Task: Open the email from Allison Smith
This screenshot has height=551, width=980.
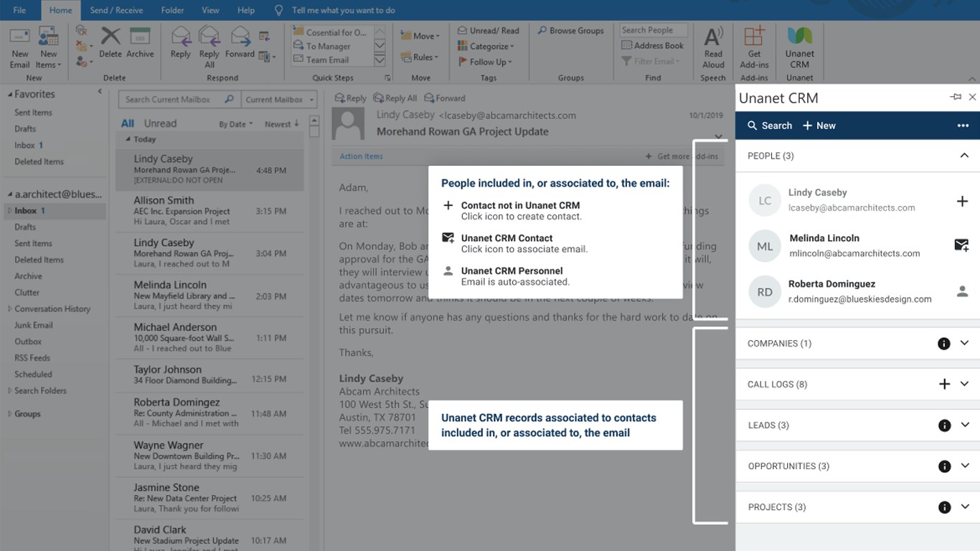Action: pos(209,211)
